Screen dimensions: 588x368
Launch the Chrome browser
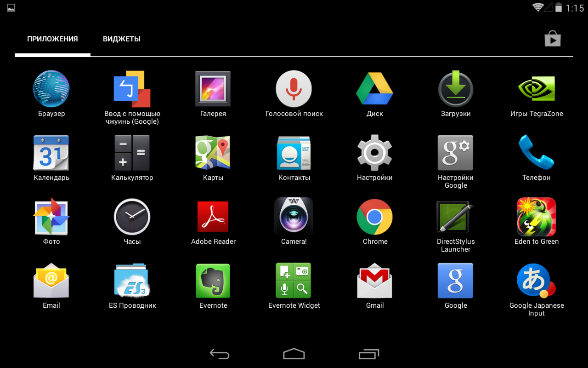coord(375,217)
